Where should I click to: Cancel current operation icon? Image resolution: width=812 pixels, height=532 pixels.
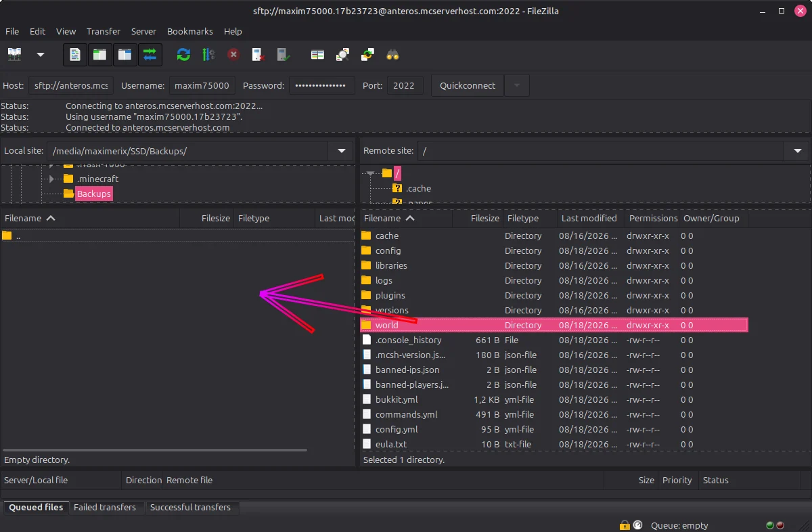[233, 55]
